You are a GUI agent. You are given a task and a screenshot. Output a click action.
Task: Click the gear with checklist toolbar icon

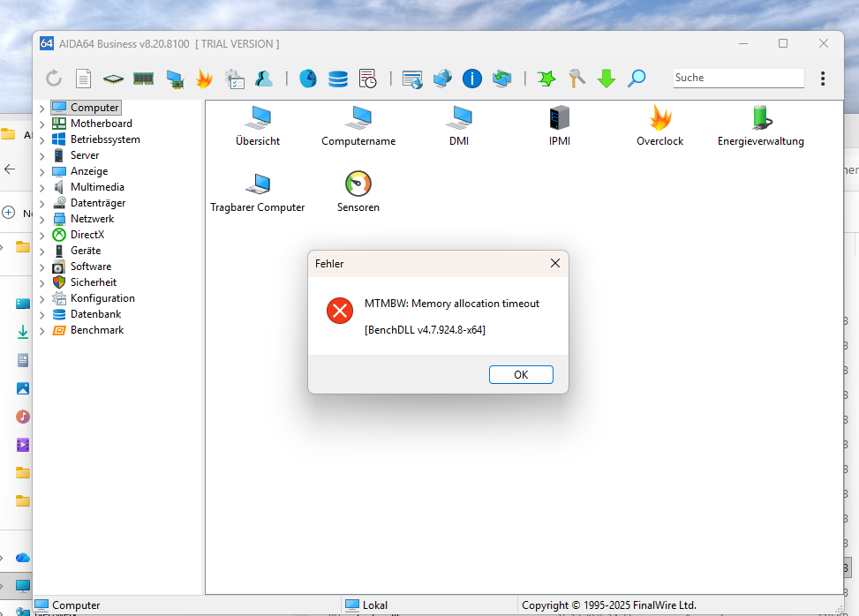235,79
